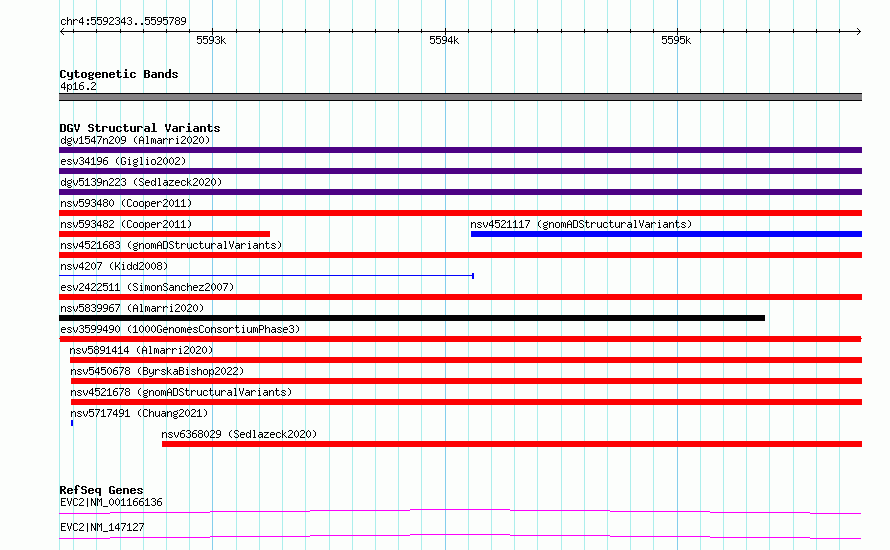Image resolution: width=890 pixels, height=550 pixels.
Task: Click the DGV Structural Variants track title
Action: (x=140, y=128)
